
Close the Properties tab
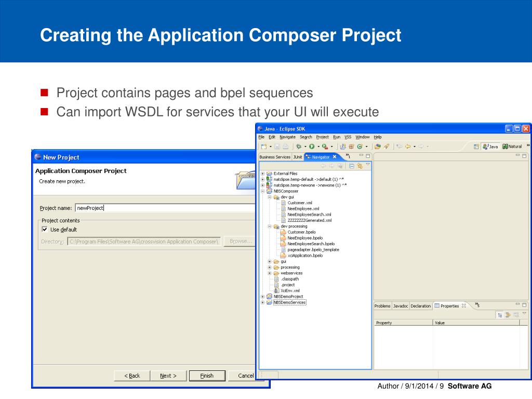(x=464, y=305)
